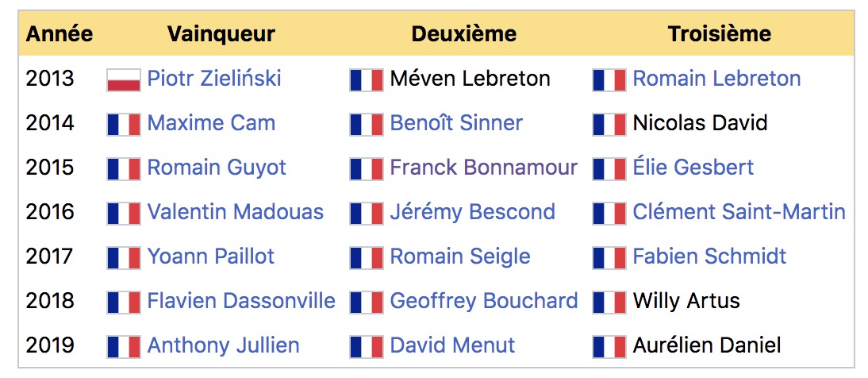Screen dimensions: 868x378
Task: Click the French flag beside Franck Bonnamour
Action: pyautogui.click(x=367, y=168)
